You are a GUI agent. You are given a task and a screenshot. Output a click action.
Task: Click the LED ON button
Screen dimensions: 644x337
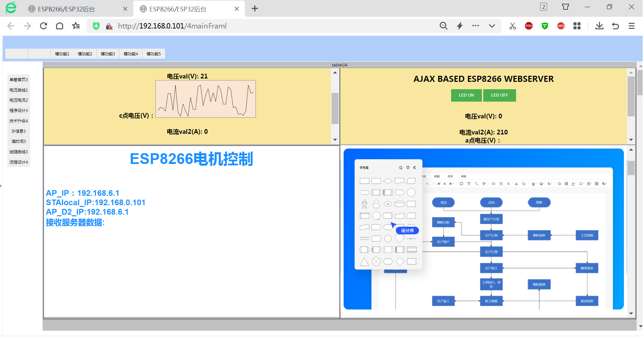[467, 95]
